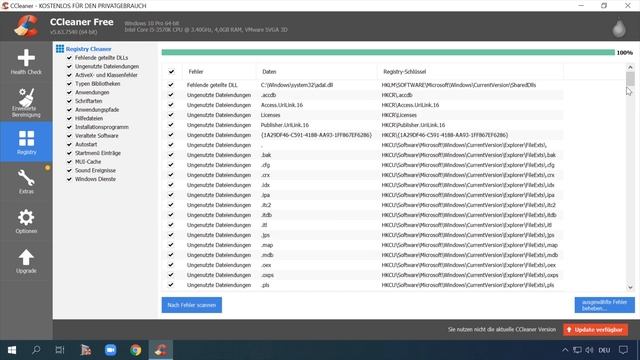Click the DEU language indicator

(x=604, y=350)
